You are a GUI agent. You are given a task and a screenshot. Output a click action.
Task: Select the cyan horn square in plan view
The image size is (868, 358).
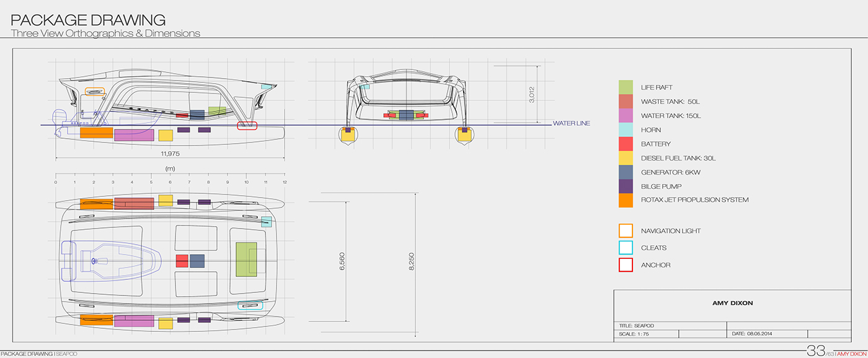[x=267, y=222]
